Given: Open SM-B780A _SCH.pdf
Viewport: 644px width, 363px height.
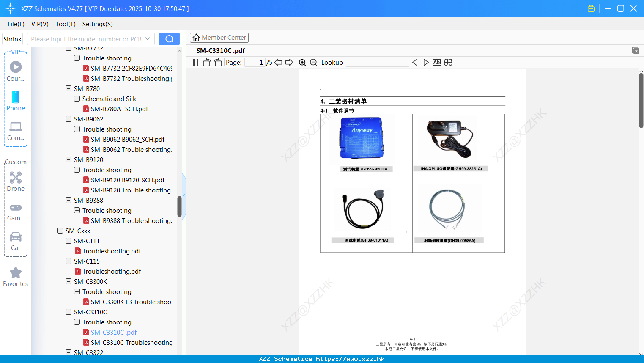Looking at the screenshot, I should [115, 109].
